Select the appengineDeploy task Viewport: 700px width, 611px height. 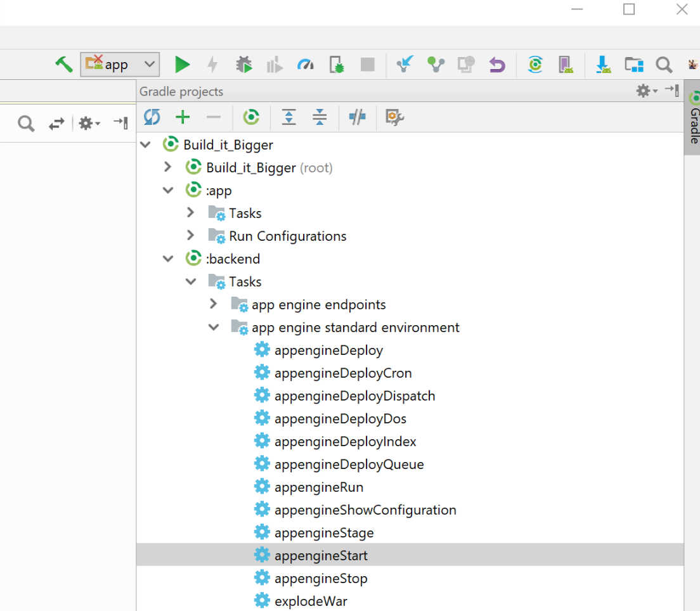pyautogui.click(x=328, y=349)
